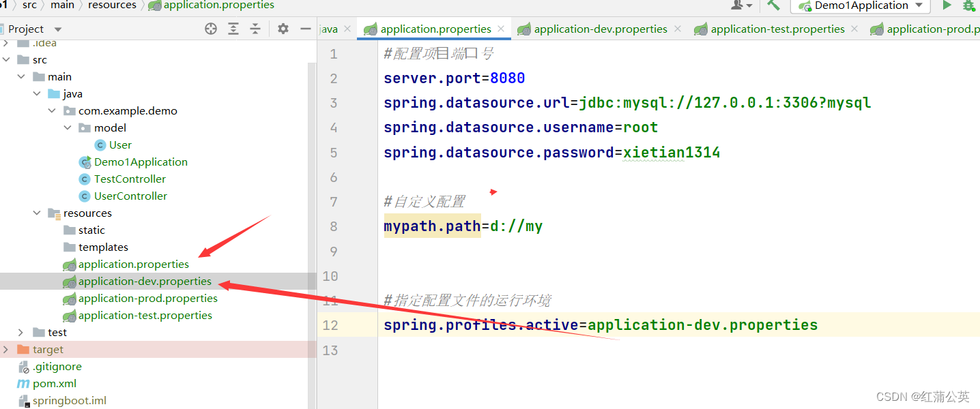Screen dimensions: 980x409
Task: Collapse the com.example.demo package
Action: click(x=52, y=111)
